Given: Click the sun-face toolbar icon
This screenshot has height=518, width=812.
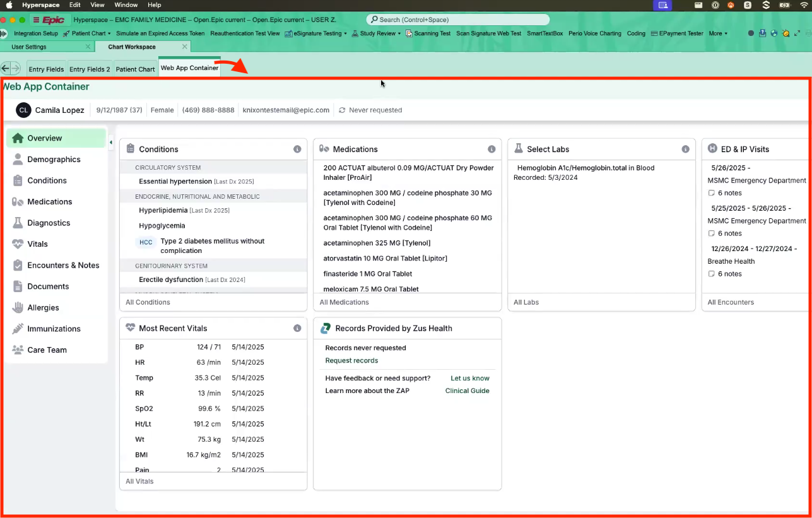Looking at the screenshot, I should click(786, 33).
